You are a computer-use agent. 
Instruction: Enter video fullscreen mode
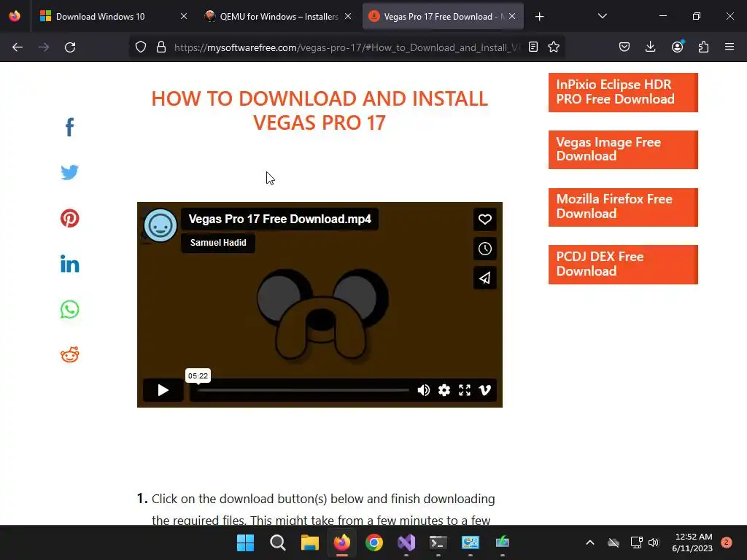[x=465, y=391]
